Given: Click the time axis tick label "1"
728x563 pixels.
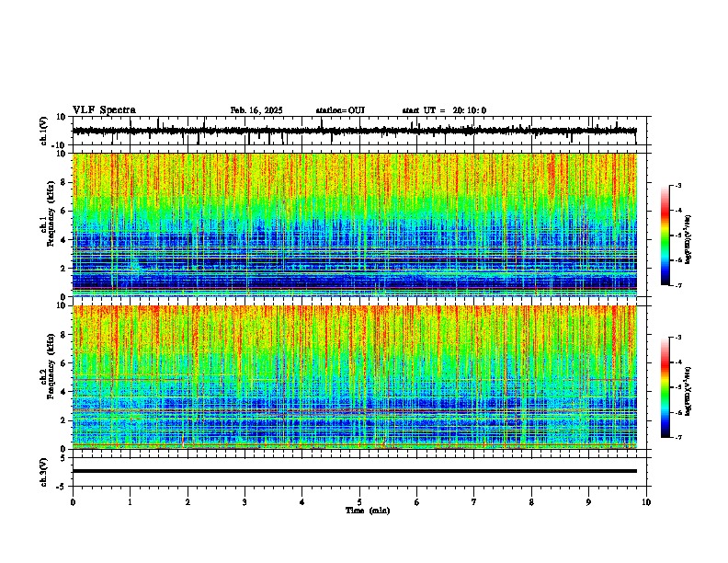Looking at the screenshot, I should tap(130, 502).
